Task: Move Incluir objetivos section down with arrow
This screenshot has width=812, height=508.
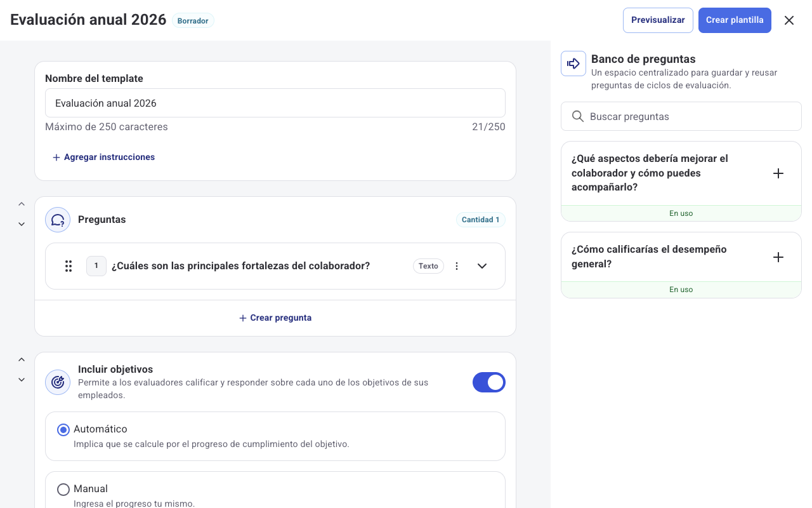Action: [x=22, y=380]
